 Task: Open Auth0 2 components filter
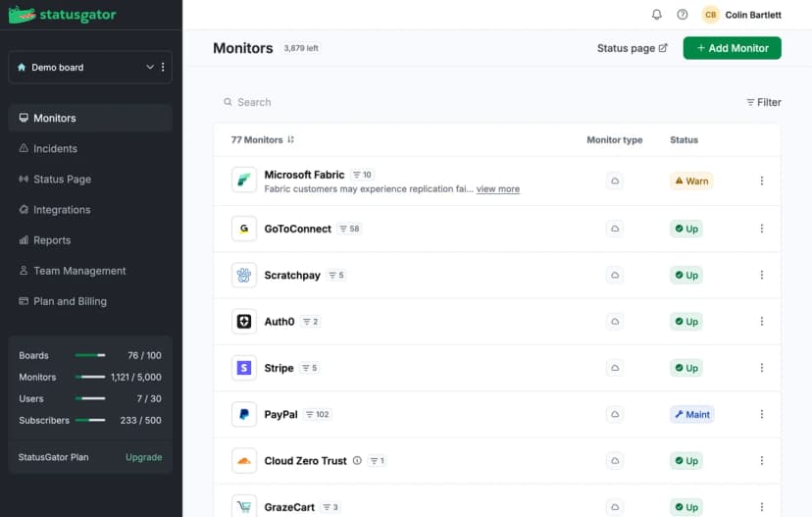[x=311, y=321]
